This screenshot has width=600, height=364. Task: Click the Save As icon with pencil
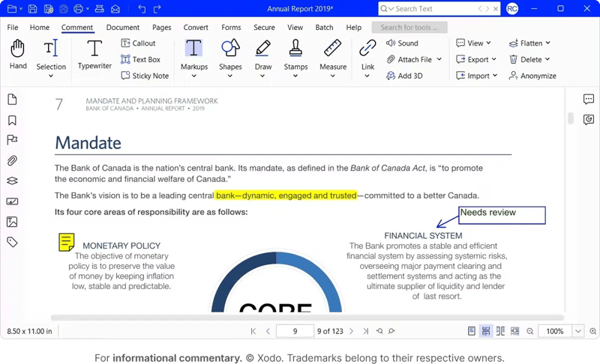click(48, 8)
